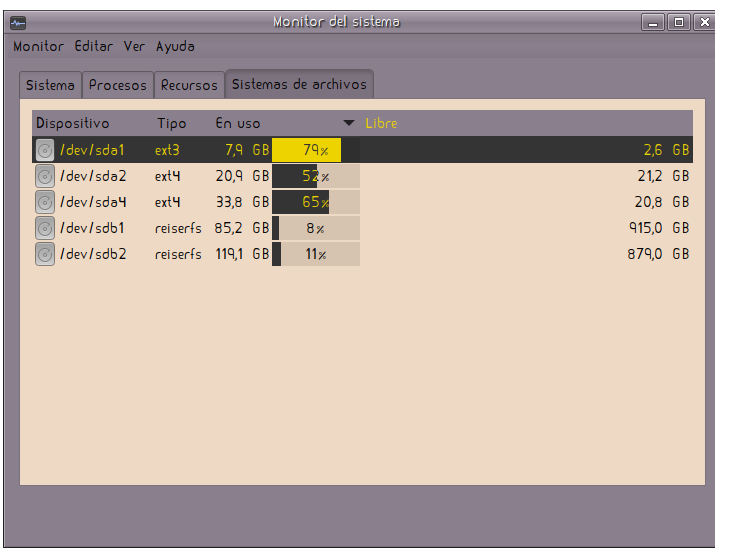Click the 20,8 GB free value
The image size is (732, 558).
coord(662,202)
